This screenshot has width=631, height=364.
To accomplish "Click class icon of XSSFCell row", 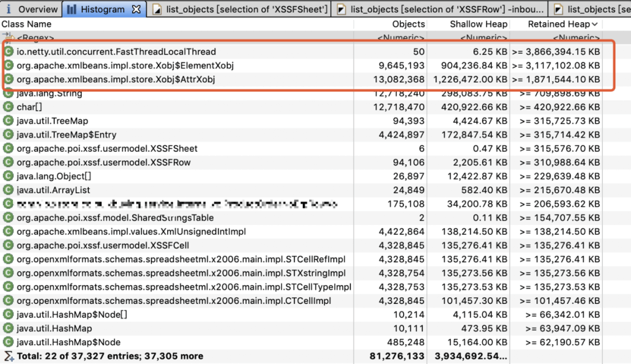I will click(x=8, y=245).
